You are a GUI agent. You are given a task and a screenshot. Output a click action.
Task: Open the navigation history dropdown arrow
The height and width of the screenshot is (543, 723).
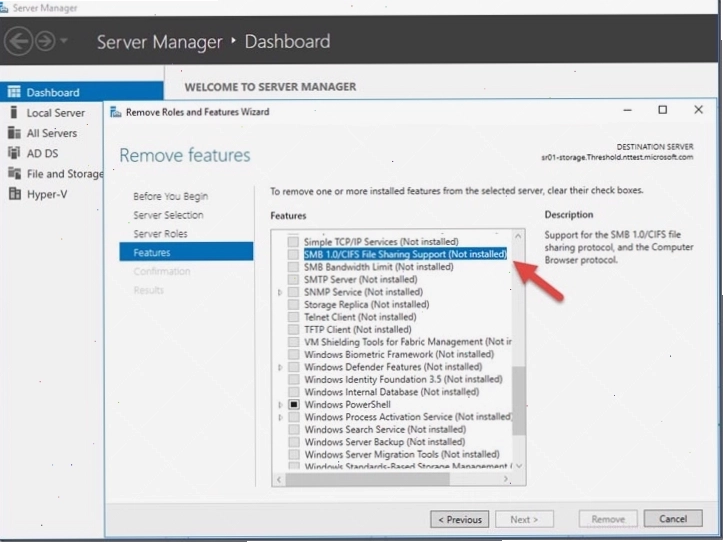(x=64, y=41)
